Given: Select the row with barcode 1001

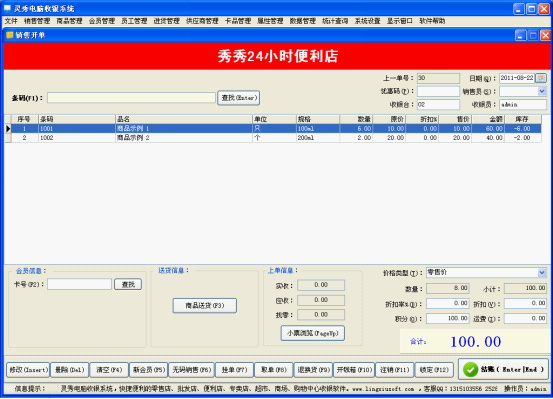Looking at the screenshot, I should coord(276,129).
